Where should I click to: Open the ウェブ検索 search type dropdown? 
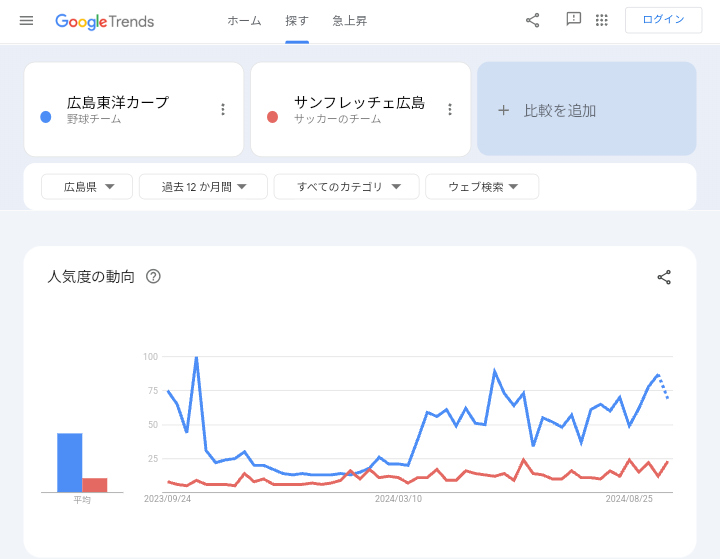click(x=482, y=187)
